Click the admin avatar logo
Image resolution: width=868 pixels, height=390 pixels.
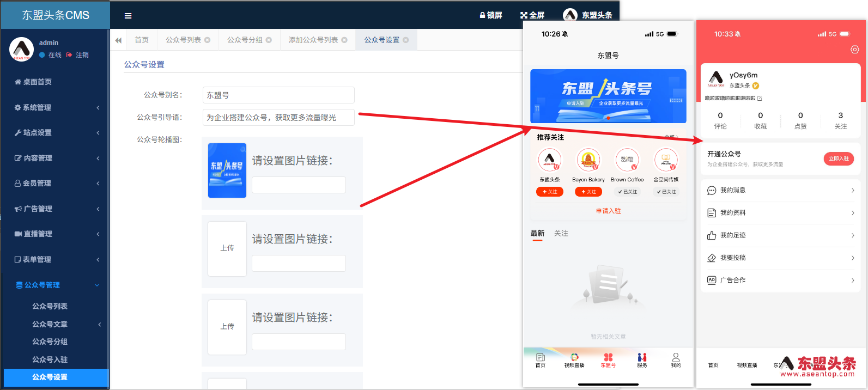(21, 49)
